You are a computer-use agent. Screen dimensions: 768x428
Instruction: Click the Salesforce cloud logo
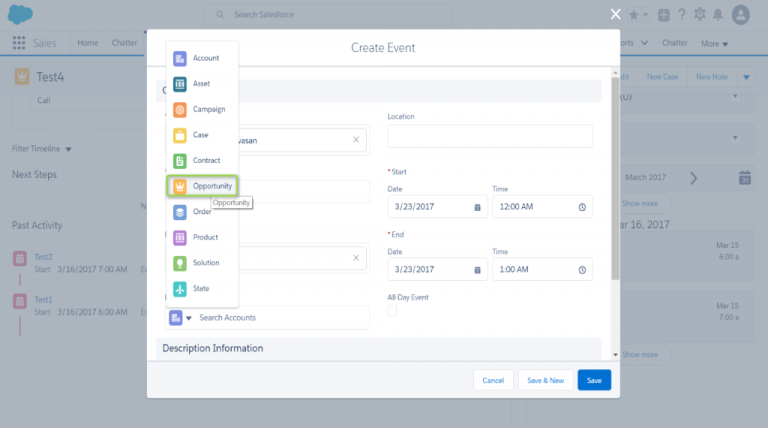[x=20, y=15]
